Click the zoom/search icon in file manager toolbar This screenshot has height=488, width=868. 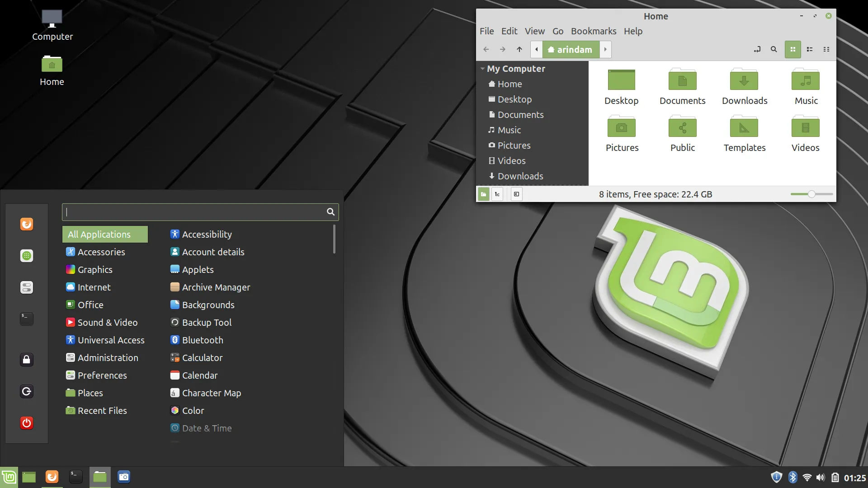coord(774,49)
